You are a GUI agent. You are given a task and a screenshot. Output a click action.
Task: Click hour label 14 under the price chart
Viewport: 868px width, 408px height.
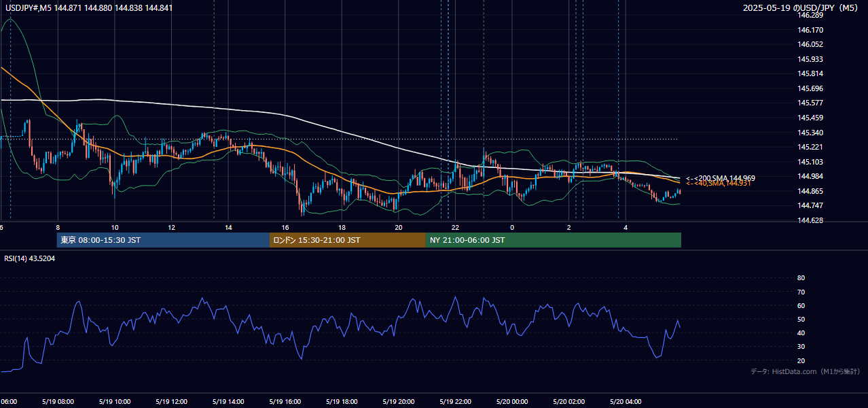pos(228,227)
